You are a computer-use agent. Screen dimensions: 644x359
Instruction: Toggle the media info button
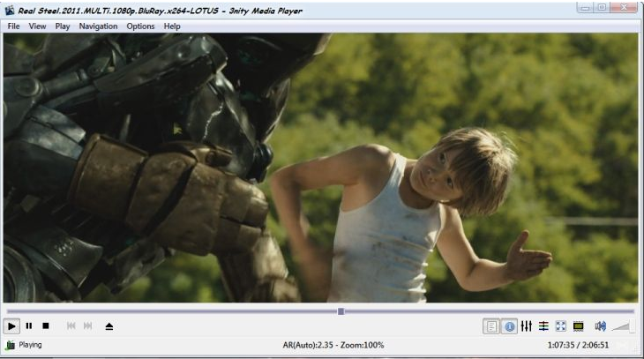click(x=509, y=326)
